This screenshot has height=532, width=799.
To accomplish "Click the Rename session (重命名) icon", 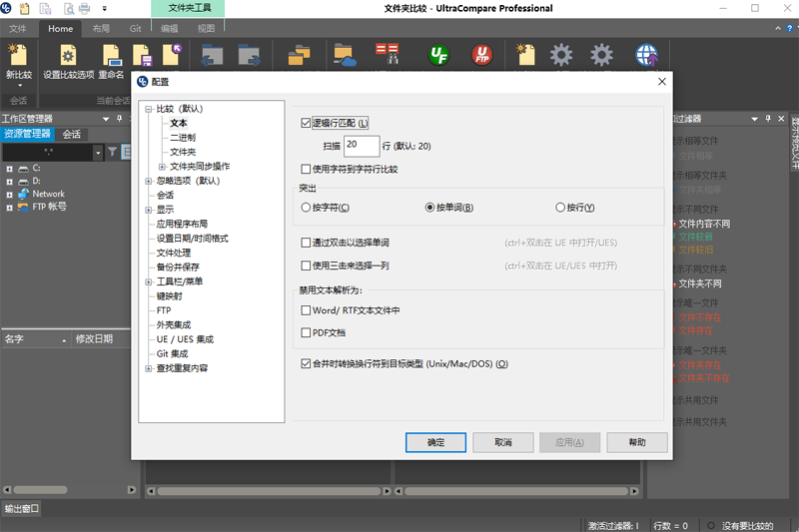I will click(111, 55).
